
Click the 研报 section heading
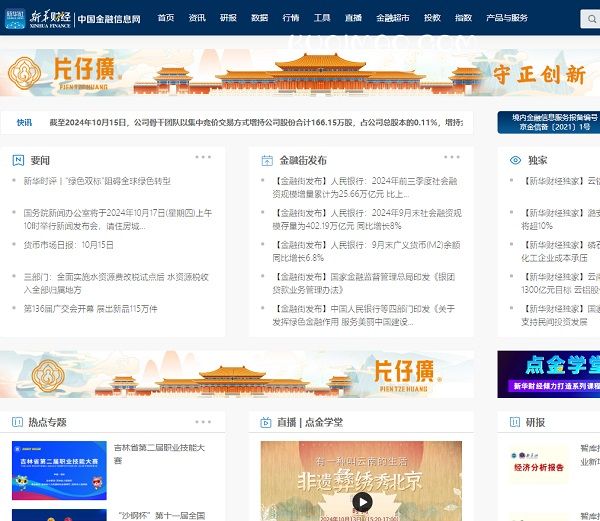(535, 422)
